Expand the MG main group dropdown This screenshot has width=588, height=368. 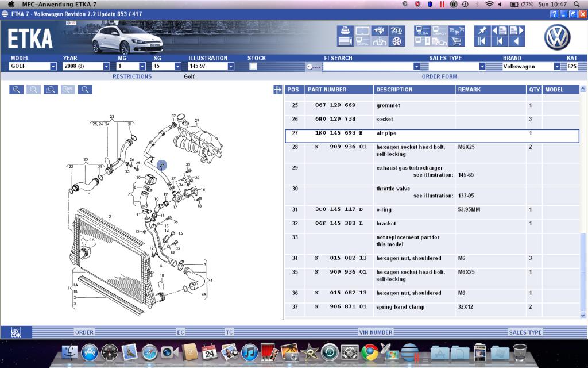coord(142,67)
